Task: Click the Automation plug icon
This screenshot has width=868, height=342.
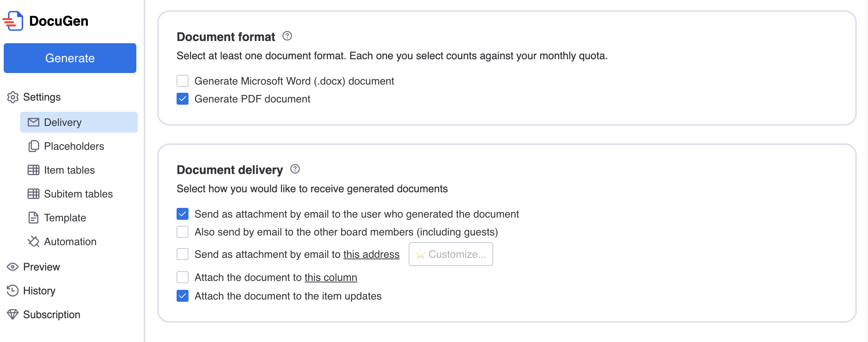Action: 34,241
